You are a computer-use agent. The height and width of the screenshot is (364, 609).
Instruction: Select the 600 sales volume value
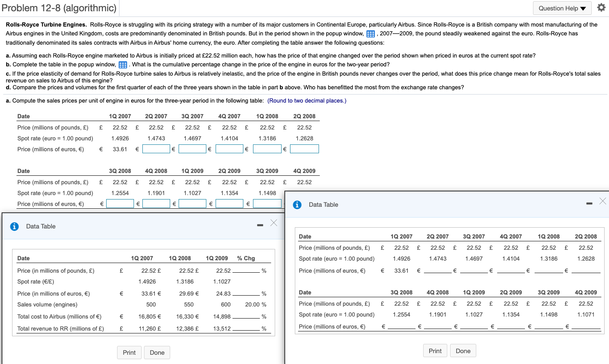coord(226,304)
